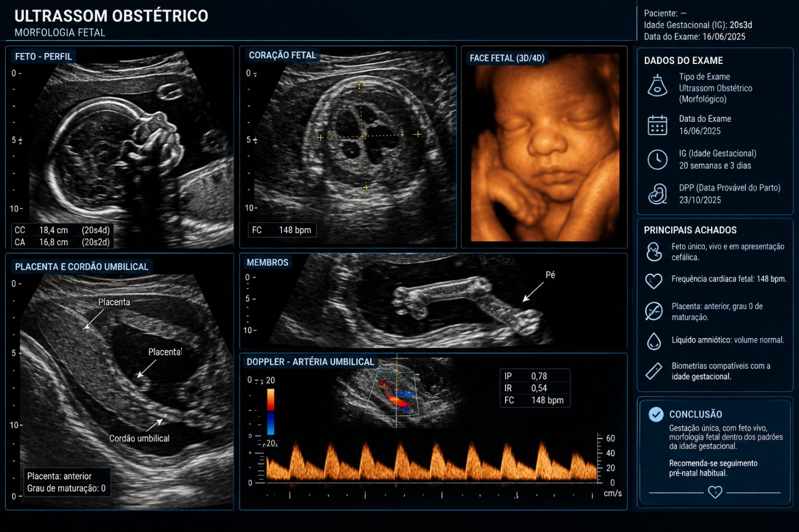The image size is (799, 532).
Task: Click the 'PRINCIPAIS ACHADOS' section heading
Action: 690,230
